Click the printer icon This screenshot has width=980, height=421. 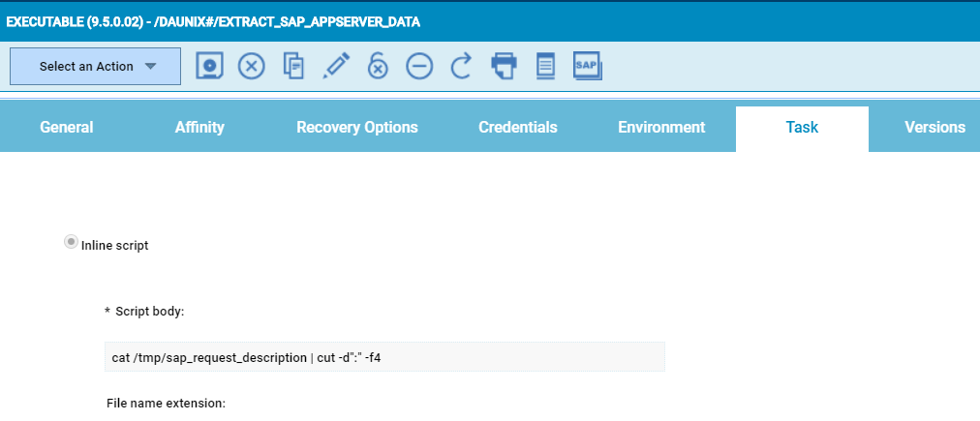click(x=504, y=66)
